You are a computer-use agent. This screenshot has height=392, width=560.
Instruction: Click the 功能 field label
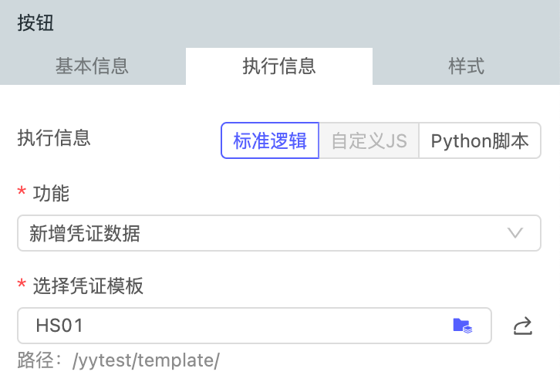pos(51,194)
